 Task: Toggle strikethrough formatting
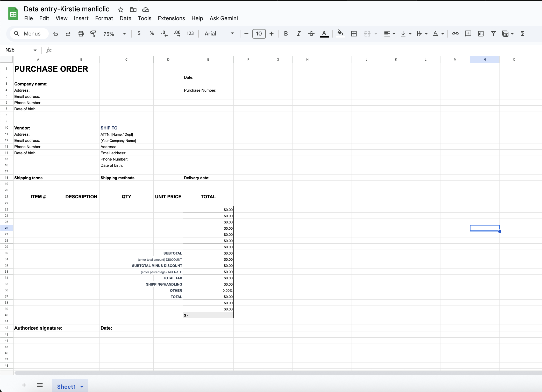pyautogui.click(x=311, y=34)
